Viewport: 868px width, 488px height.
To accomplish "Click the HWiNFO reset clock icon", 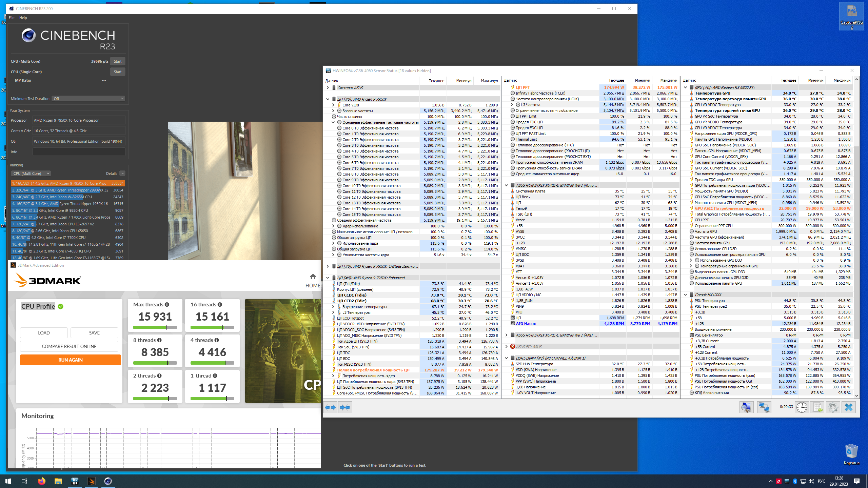I will point(802,407).
